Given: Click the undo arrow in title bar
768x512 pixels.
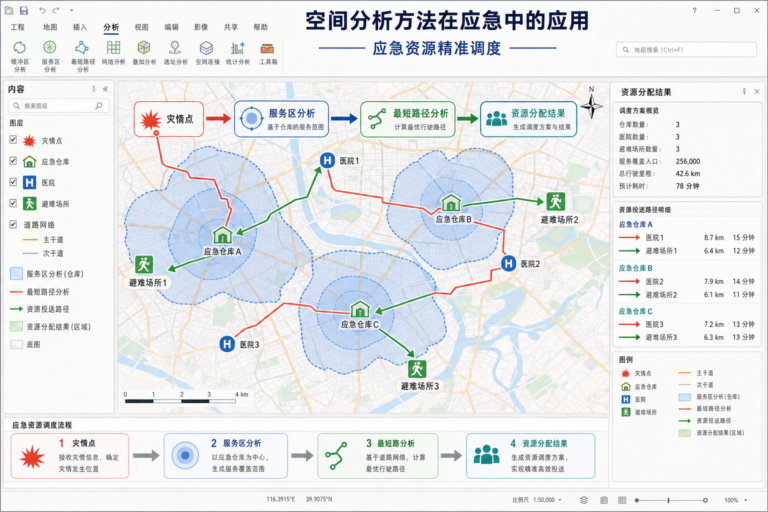Looking at the screenshot, I should [x=42, y=10].
